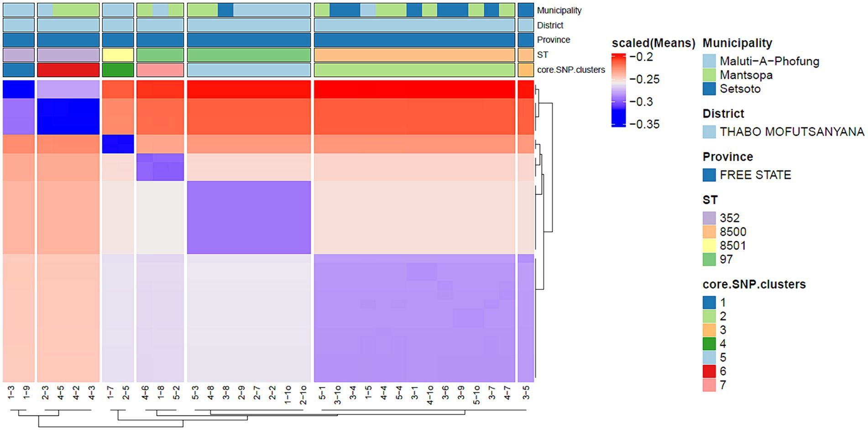Select the Province annotation row label
Image resolution: width=868 pixels, height=430 pixels.
click(x=554, y=40)
